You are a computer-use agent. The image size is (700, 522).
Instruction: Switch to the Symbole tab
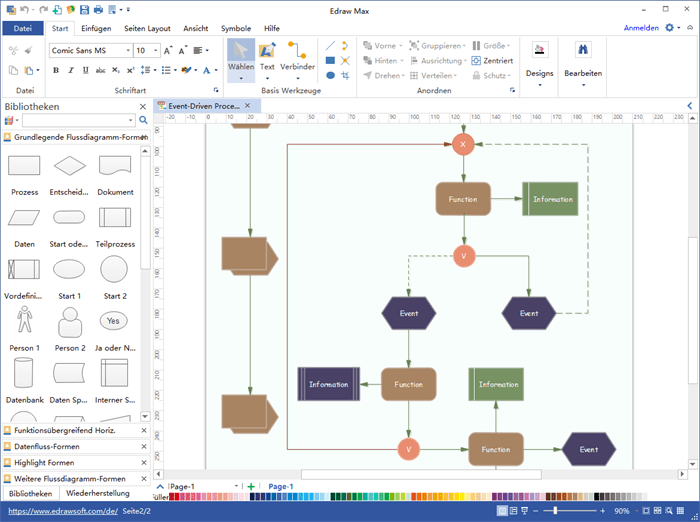(x=236, y=28)
